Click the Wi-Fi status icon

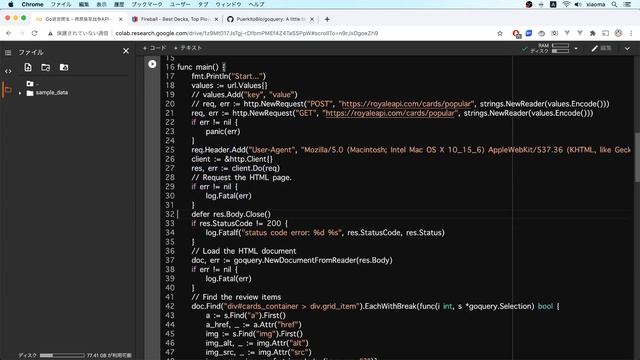[x=566, y=4]
